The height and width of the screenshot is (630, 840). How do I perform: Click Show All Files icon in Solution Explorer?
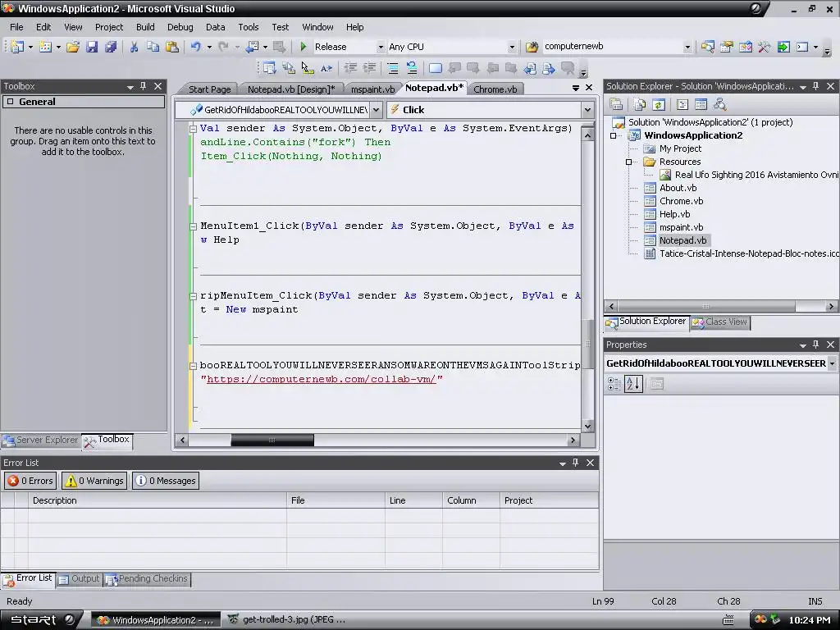[640, 104]
